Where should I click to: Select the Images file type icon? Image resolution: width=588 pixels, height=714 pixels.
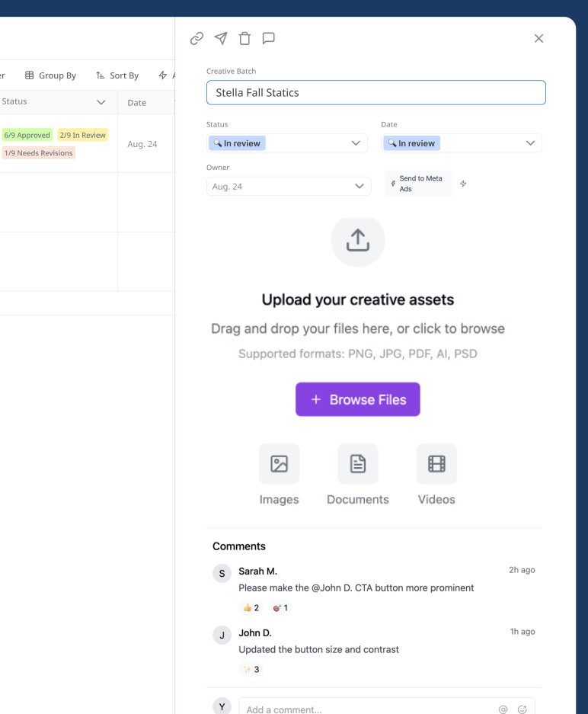click(279, 463)
